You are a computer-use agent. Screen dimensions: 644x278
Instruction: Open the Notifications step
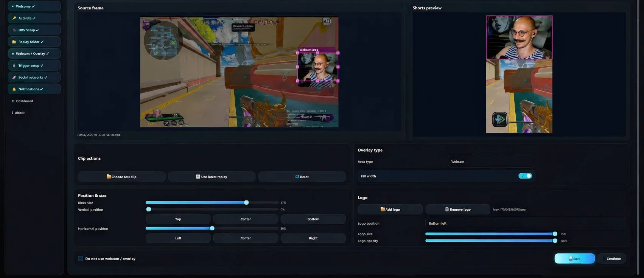click(x=34, y=89)
